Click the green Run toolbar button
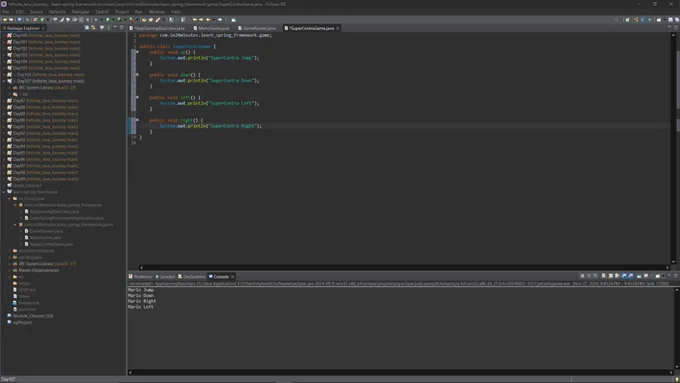680x383 pixels. (x=108, y=20)
